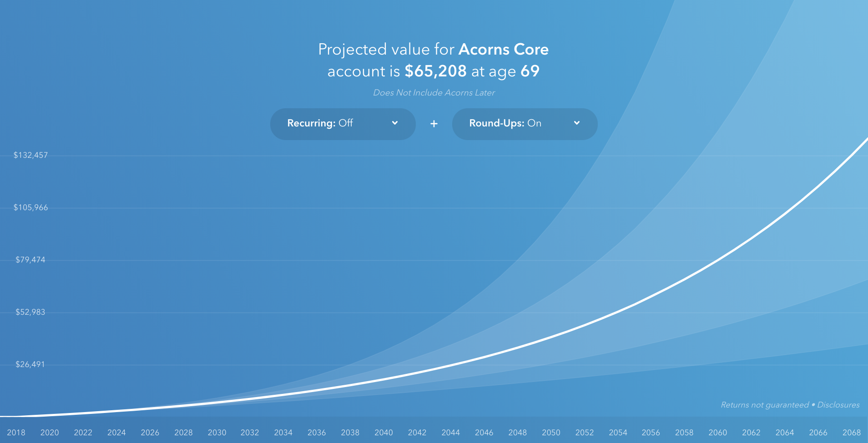Image resolution: width=868 pixels, height=443 pixels.
Task: Click the Returns not guaranteed text
Action: pyautogui.click(x=764, y=404)
